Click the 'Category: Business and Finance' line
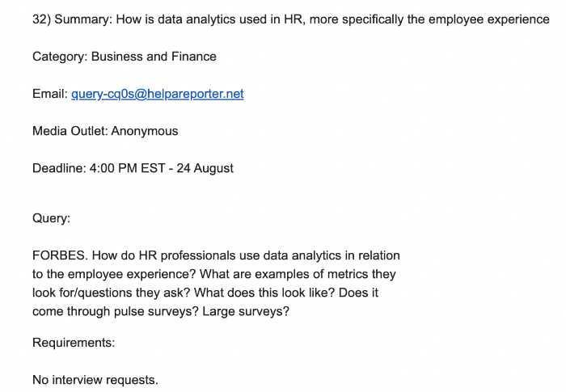This screenshot has height=392, width=566. click(124, 57)
